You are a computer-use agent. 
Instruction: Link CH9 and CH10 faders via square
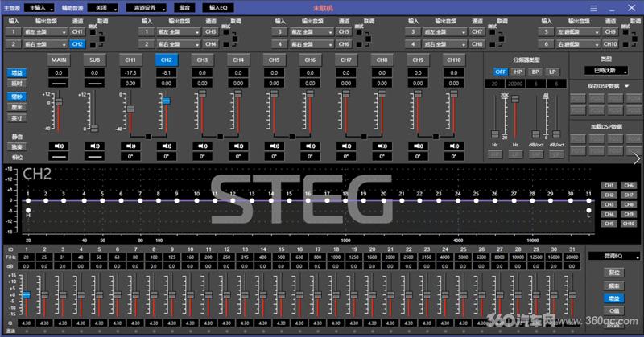[x=436, y=136]
